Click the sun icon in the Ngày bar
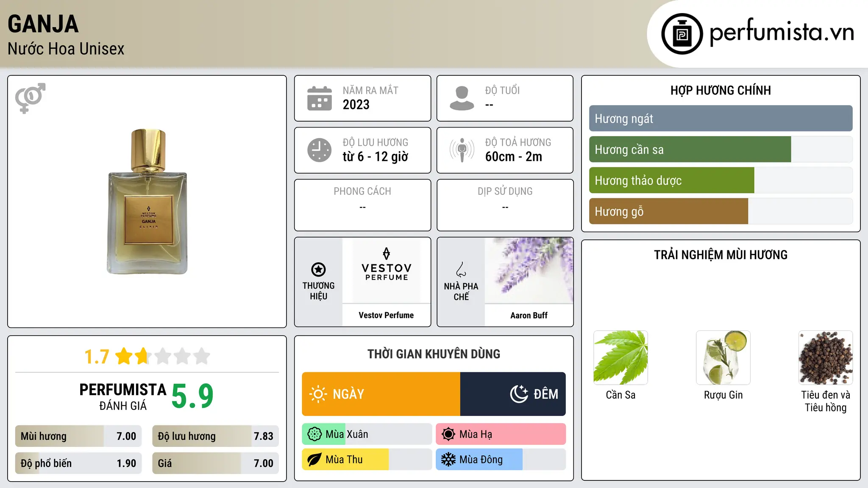This screenshot has width=868, height=488. tap(318, 394)
